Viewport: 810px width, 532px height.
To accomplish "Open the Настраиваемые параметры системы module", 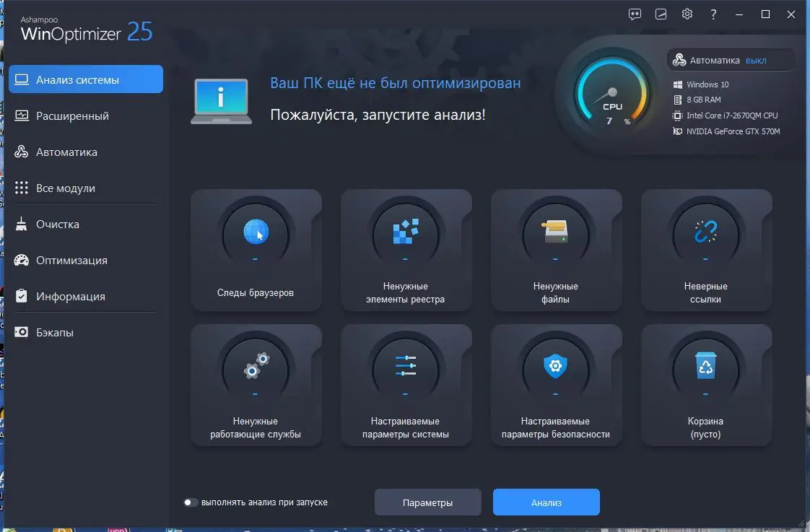I will pyautogui.click(x=406, y=385).
